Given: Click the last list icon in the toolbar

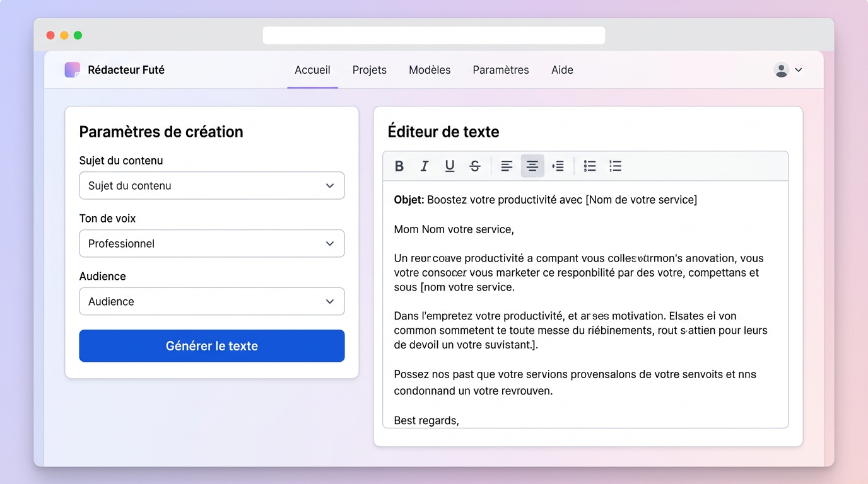Looking at the screenshot, I should point(616,166).
